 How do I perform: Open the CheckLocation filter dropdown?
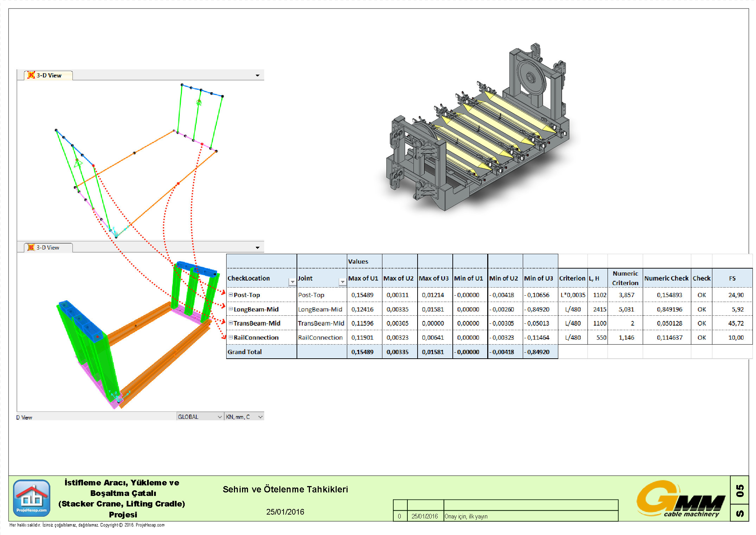(292, 282)
